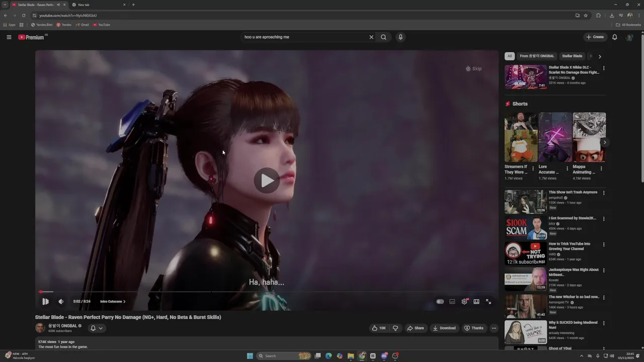Turn on subtitles via the captions icon

click(x=452, y=302)
